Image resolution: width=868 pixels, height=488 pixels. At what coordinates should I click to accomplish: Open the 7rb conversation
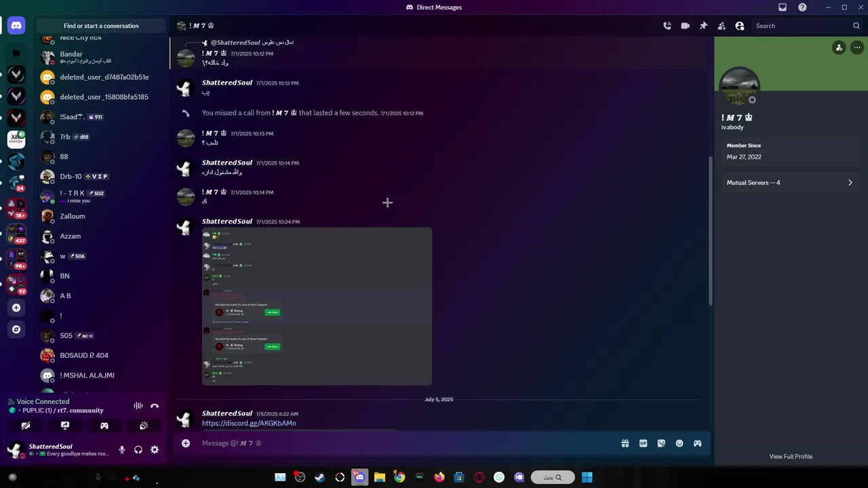click(101, 137)
